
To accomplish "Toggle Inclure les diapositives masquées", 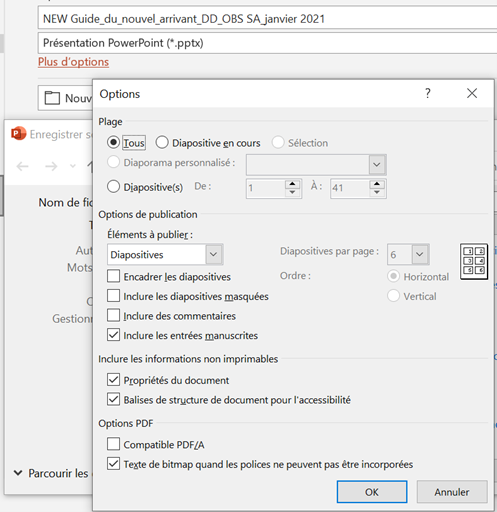I will (113, 296).
